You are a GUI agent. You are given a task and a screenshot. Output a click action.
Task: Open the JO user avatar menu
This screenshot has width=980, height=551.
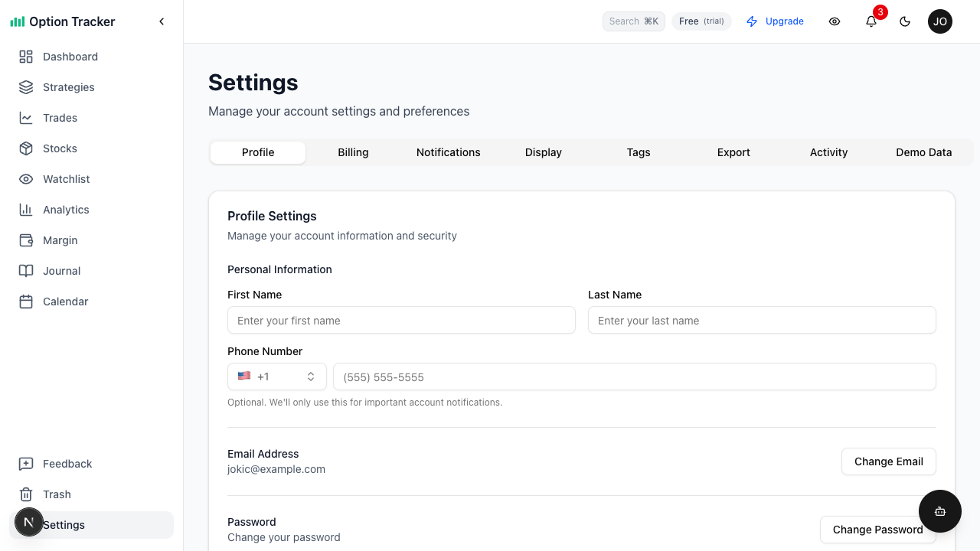click(x=940, y=21)
